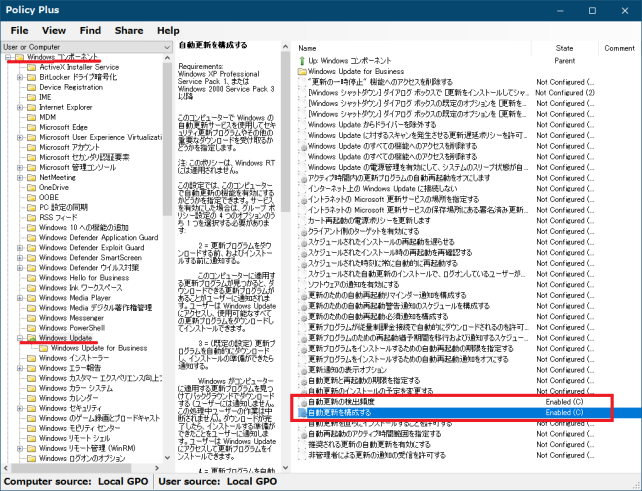Sort list by the Comment column header
This screenshot has width=642, height=491.
coord(619,48)
